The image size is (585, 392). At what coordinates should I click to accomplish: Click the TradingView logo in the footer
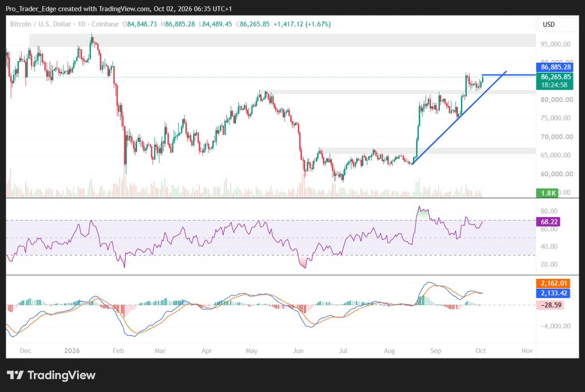[51, 375]
